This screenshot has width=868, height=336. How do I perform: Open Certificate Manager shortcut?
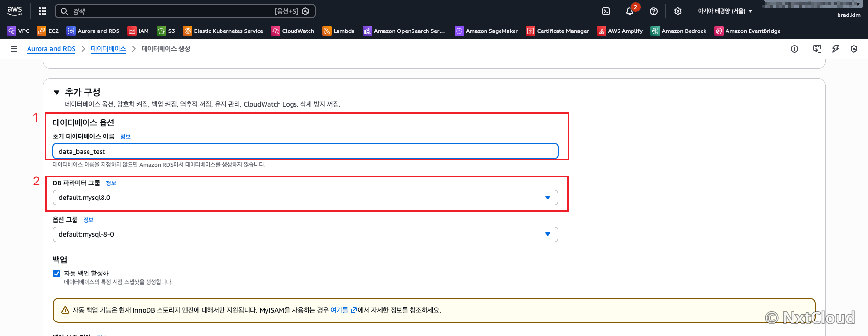click(x=558, y=31)
